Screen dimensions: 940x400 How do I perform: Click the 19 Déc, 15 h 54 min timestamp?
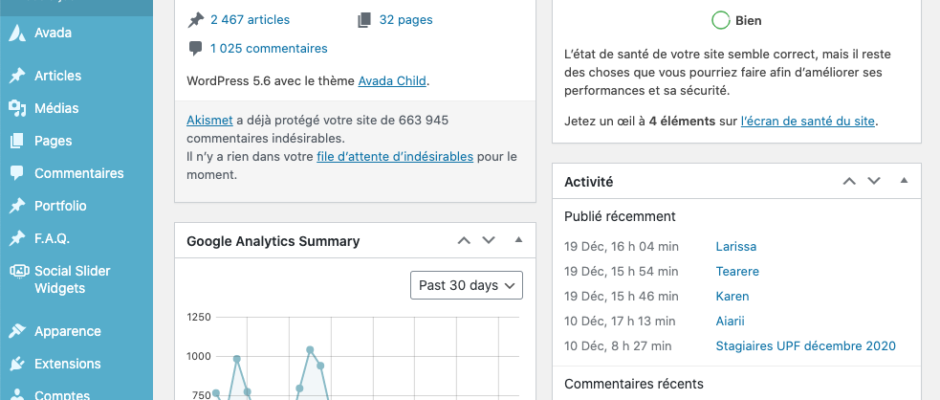[622, 272]
